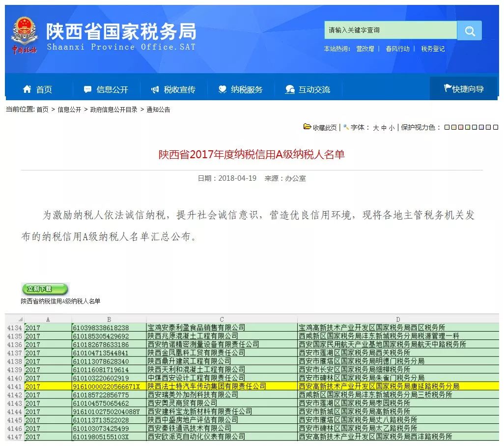
Task: Click the chat people icon beside 互动交流
Action: (290, 89)
